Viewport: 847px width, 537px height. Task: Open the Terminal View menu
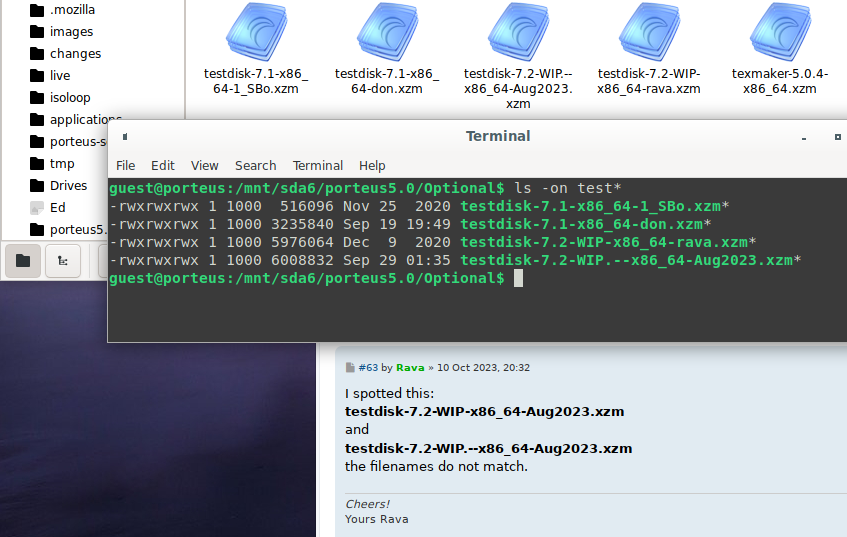pyautogui.click(x=204, y=166)
